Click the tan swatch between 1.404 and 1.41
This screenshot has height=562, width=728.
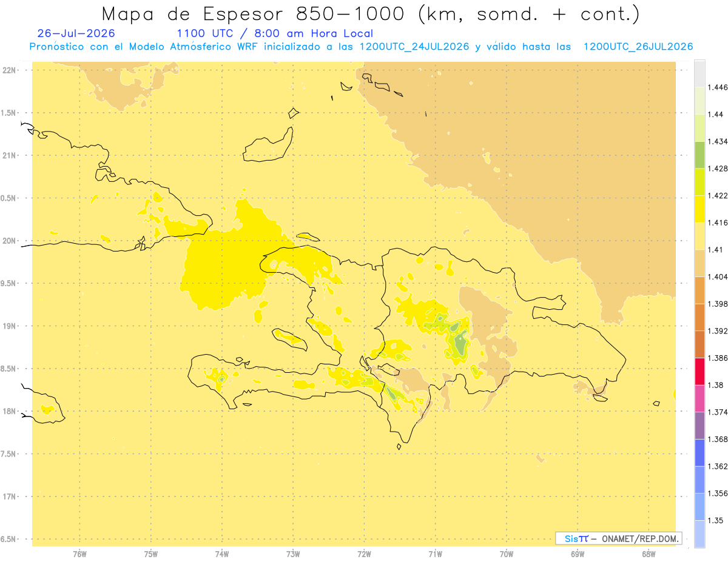[699, 263]
